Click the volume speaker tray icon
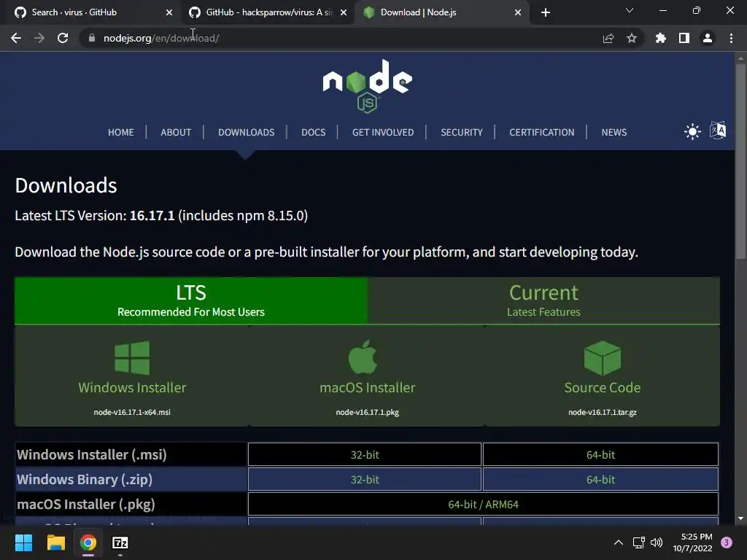The height and width of the screenshot is (560, 747). (657, 542)
